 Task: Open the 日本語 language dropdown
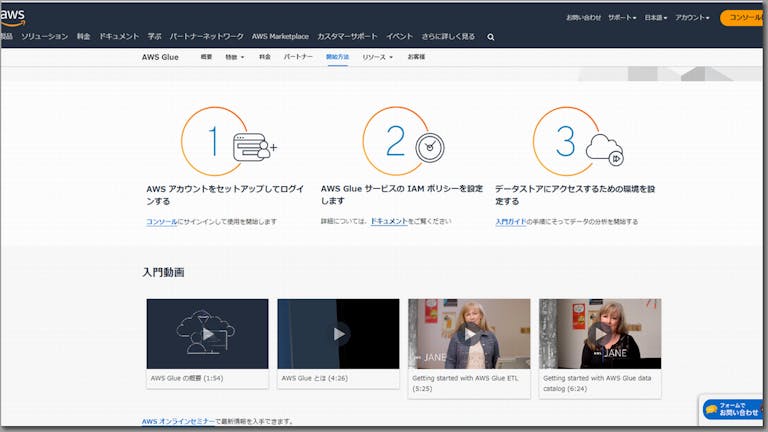click(x=656, y=18)
